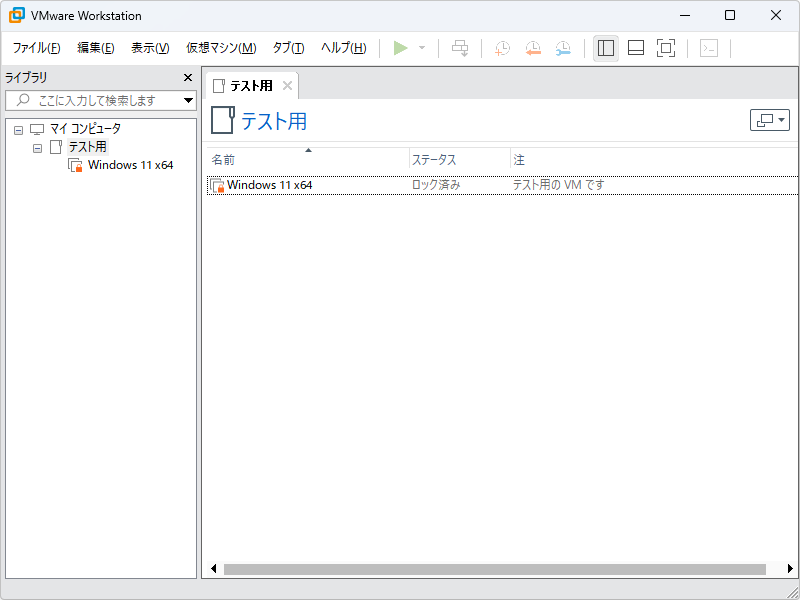
Task: Click the Revert to Snapshot icon
Action: (x=533, y=48)
